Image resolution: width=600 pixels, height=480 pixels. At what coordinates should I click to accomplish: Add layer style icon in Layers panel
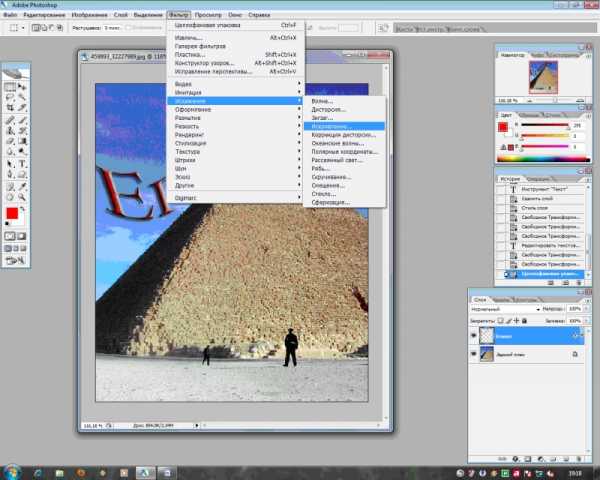pos(515,459)
